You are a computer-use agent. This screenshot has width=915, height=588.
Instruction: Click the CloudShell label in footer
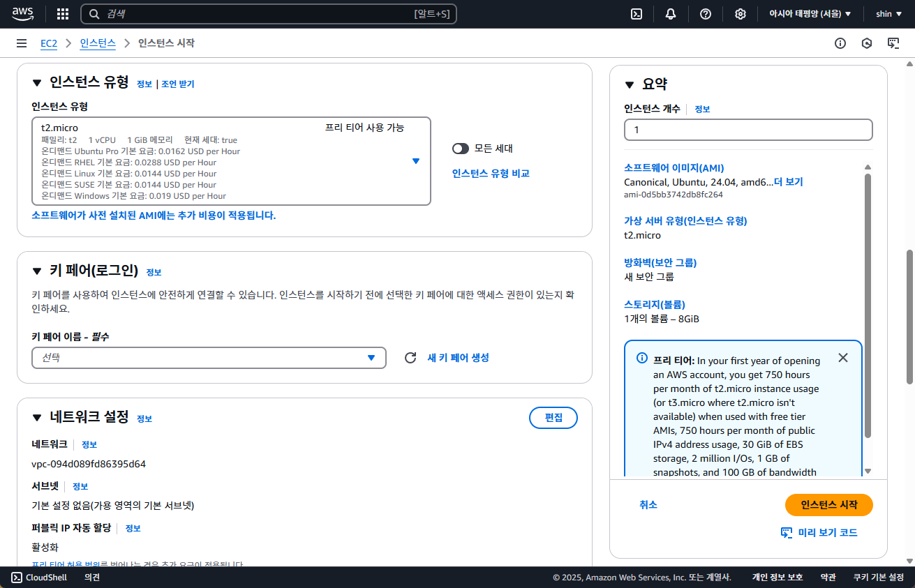tap(46, 578)
